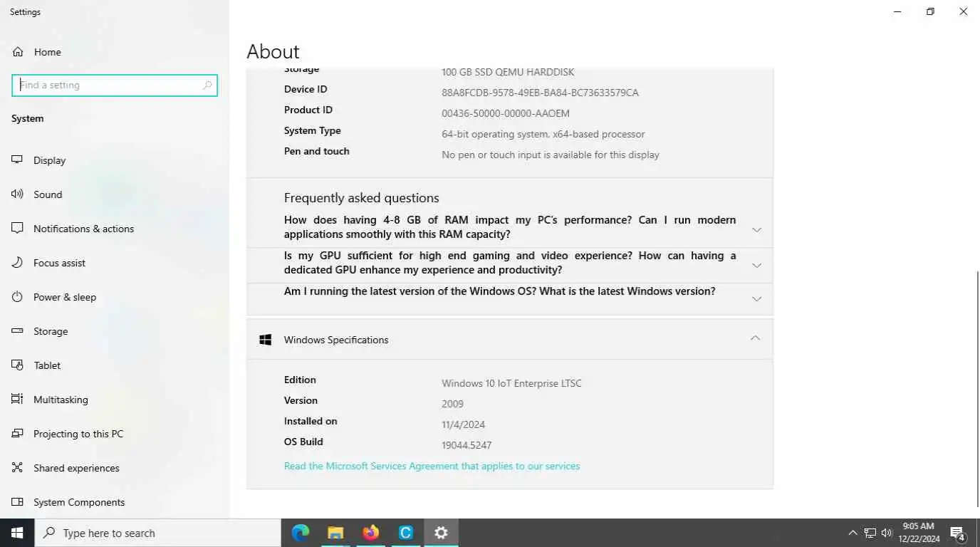Click the Home icon in Settings sidebar
This screenshot has width=980, height=547.
pyautogui.click(x=18, y=52)
